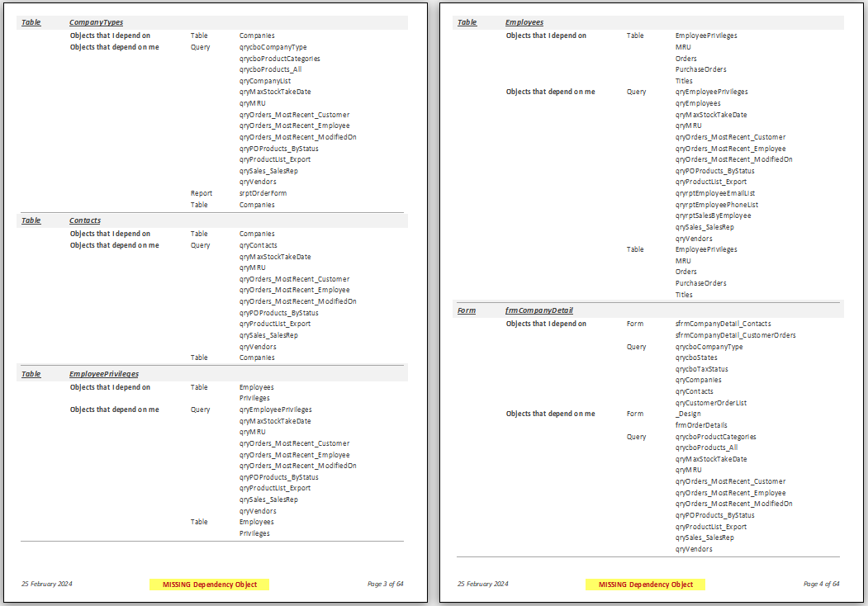The width and height of the screenshot is (868, 606).
Task: Click the CompanyTypes table heading
Action: pyautogui.click(x=96, y=22)
